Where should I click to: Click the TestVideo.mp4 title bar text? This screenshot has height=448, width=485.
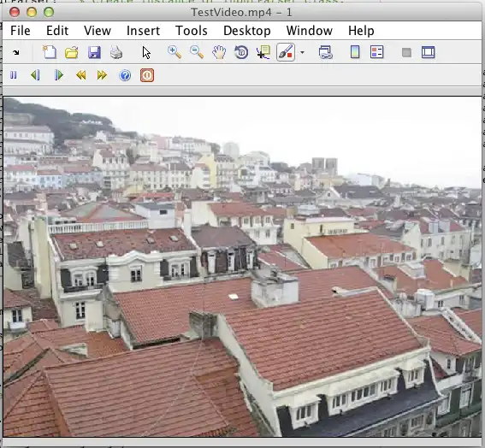point(241,12)
